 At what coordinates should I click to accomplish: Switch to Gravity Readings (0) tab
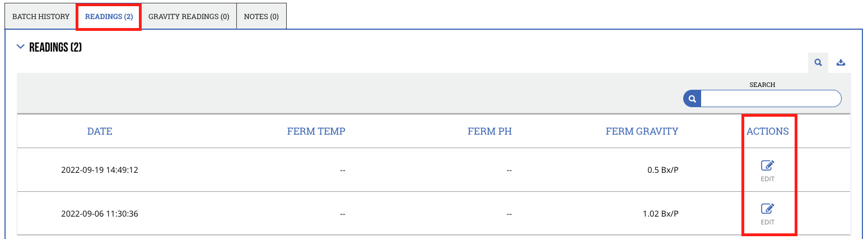click(189, 16)
